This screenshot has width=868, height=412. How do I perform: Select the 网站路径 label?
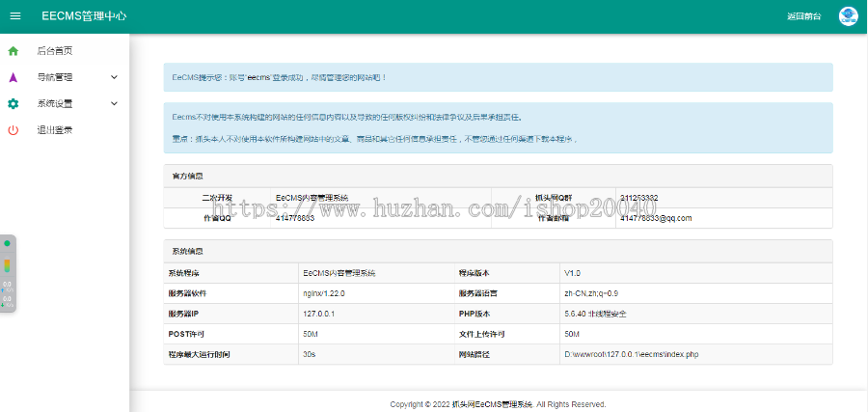(x=474, y=354)
